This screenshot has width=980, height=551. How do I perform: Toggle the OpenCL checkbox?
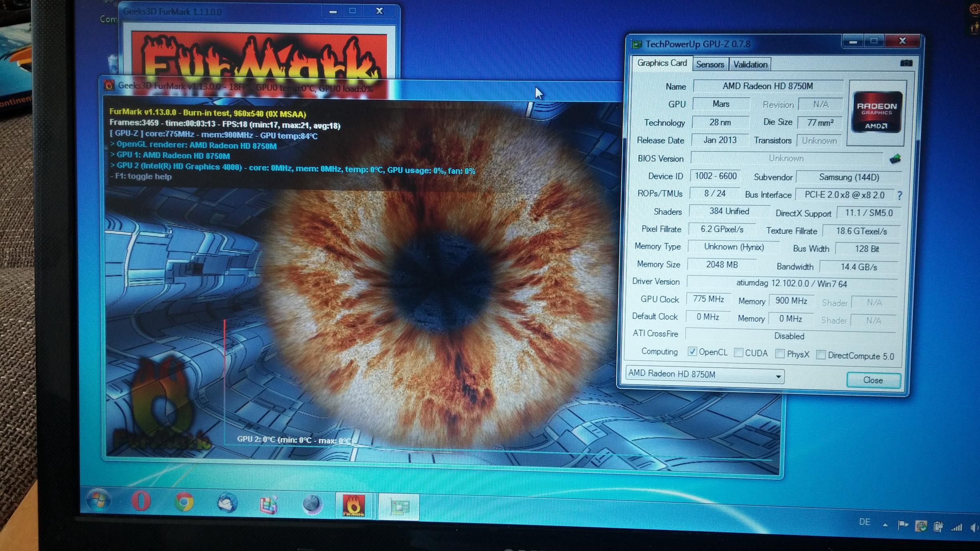(692, 352)
